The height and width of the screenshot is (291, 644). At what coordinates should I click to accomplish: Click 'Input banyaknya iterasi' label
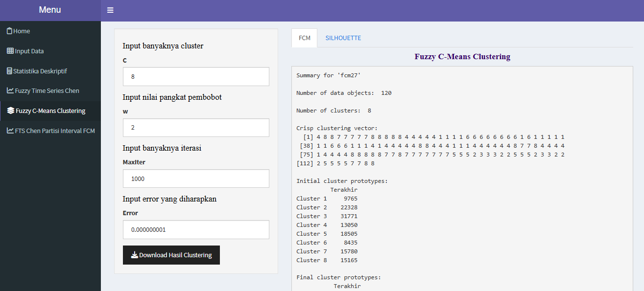(x=162, y=148)
